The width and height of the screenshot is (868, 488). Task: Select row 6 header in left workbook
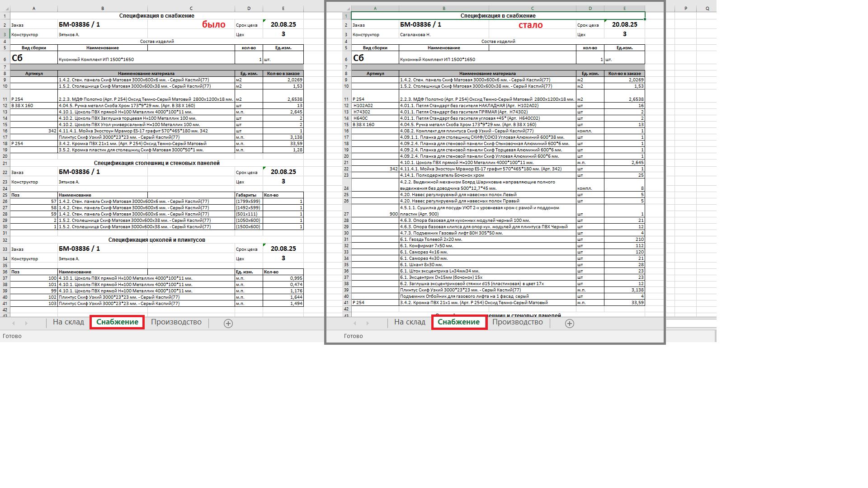(x=5, y=59)
